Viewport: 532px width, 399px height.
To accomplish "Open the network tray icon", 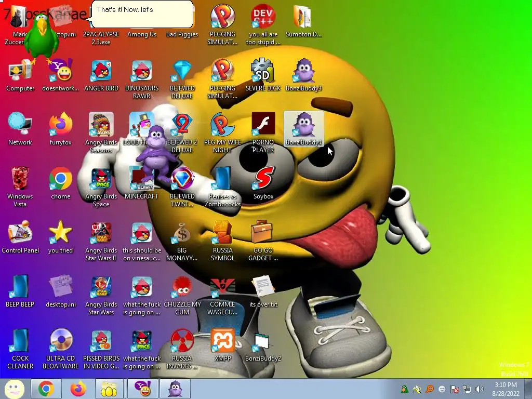I will click(x=467, y=389).
